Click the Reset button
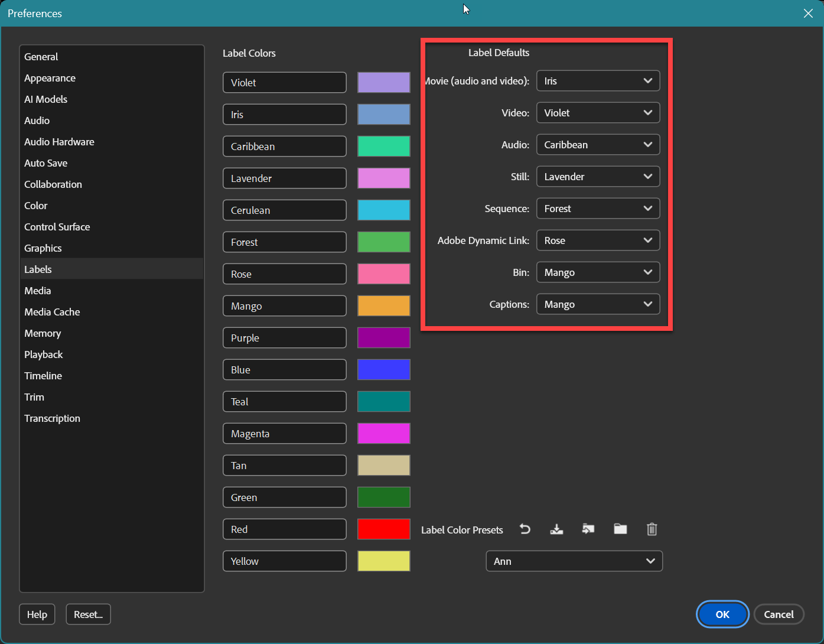The height and width of the screenshot is (644, 824). (88, 614)
